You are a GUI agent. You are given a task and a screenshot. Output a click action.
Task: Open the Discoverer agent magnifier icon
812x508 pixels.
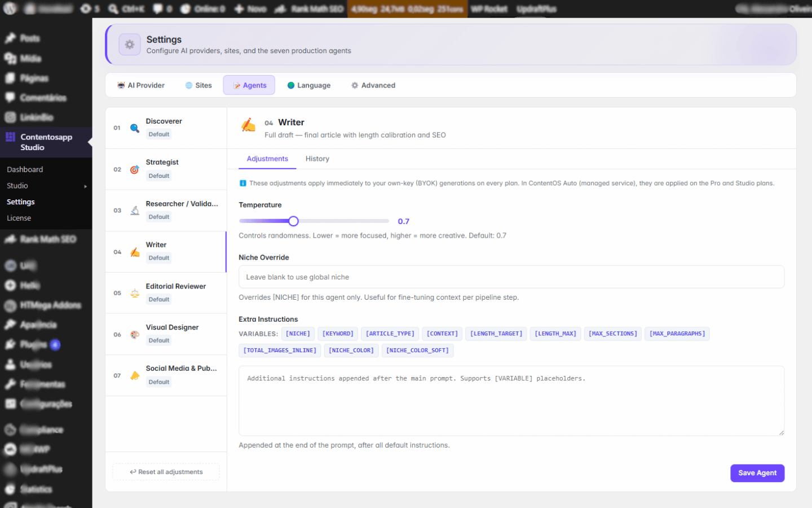(135, 128)
